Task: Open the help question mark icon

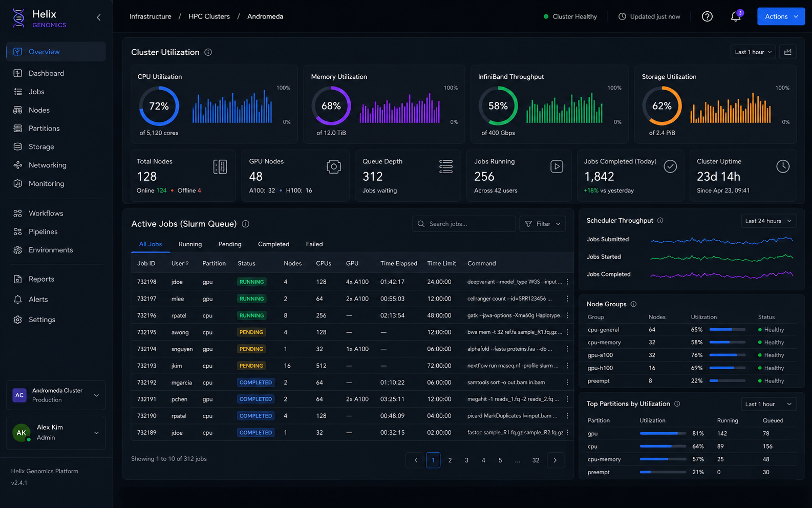Action: click(x=707, y=16)
